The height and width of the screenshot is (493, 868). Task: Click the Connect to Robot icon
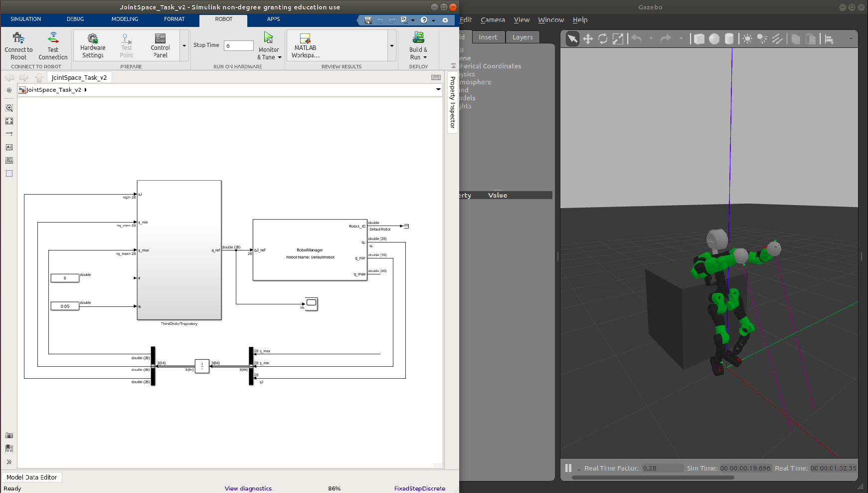click(x=18, y=39)
